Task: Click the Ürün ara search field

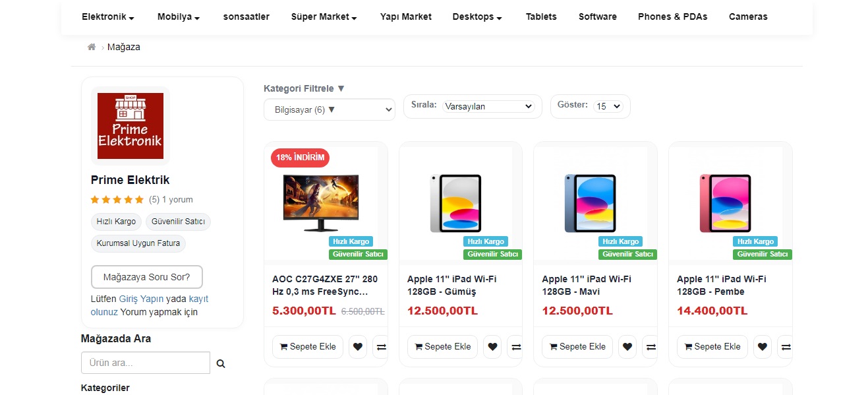Action: pyautogui.click(x=146, y=363)
